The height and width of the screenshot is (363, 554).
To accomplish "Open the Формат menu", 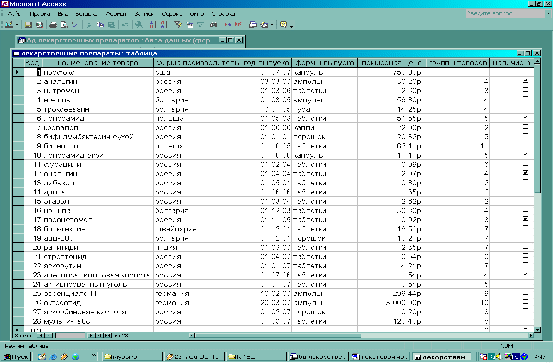I will (x=116, y=14).
